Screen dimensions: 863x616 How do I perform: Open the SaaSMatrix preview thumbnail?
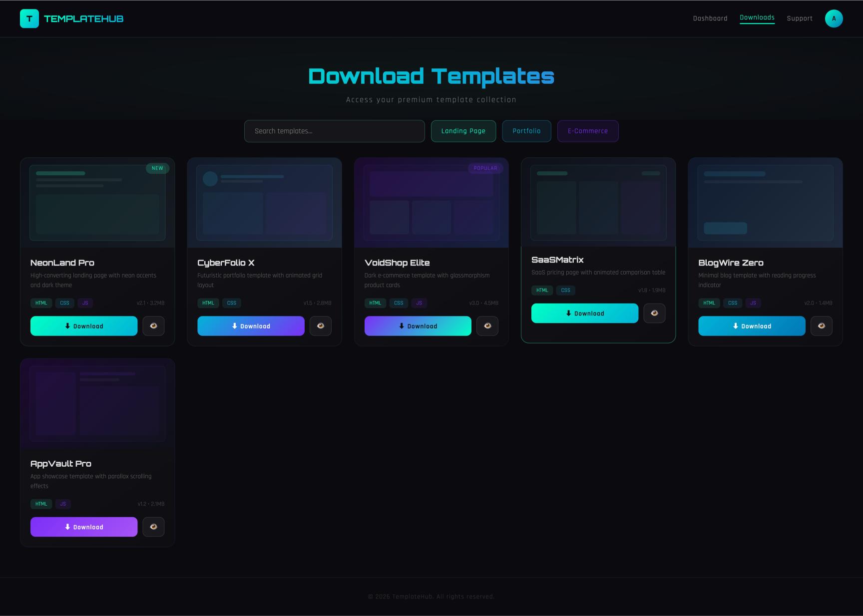click(598, 203)
